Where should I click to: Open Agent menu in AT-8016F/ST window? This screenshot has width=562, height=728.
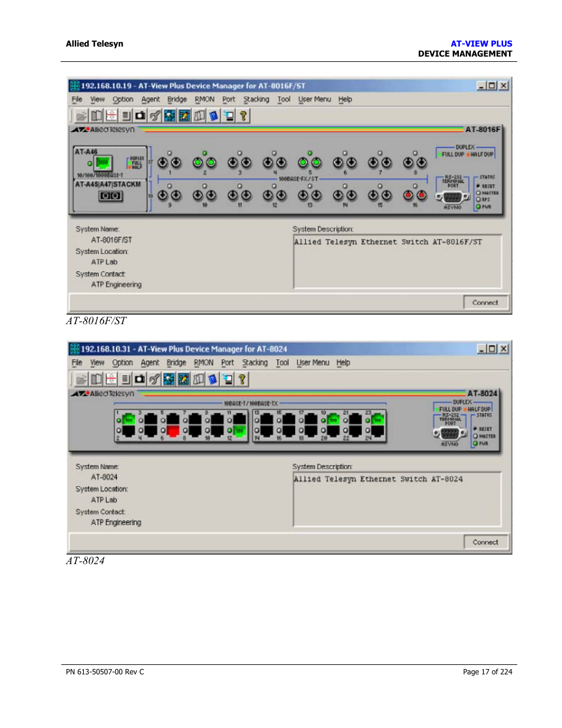coord(150,99)
